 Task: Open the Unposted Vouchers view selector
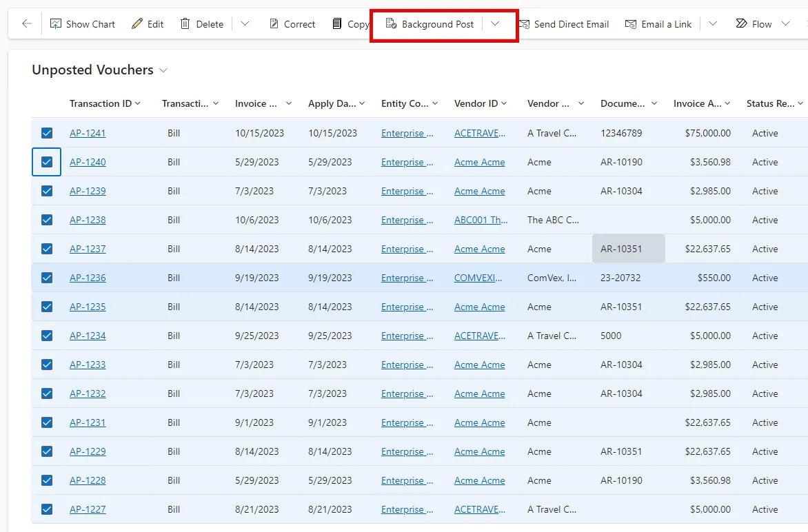pos(163,70)
